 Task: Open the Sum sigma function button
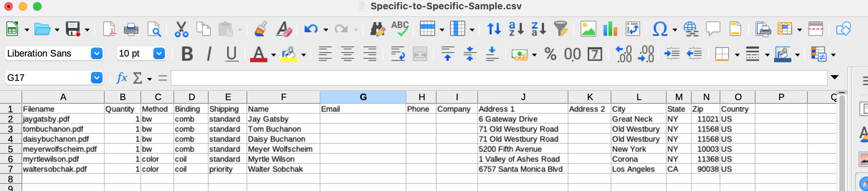[x=138, y=78]
